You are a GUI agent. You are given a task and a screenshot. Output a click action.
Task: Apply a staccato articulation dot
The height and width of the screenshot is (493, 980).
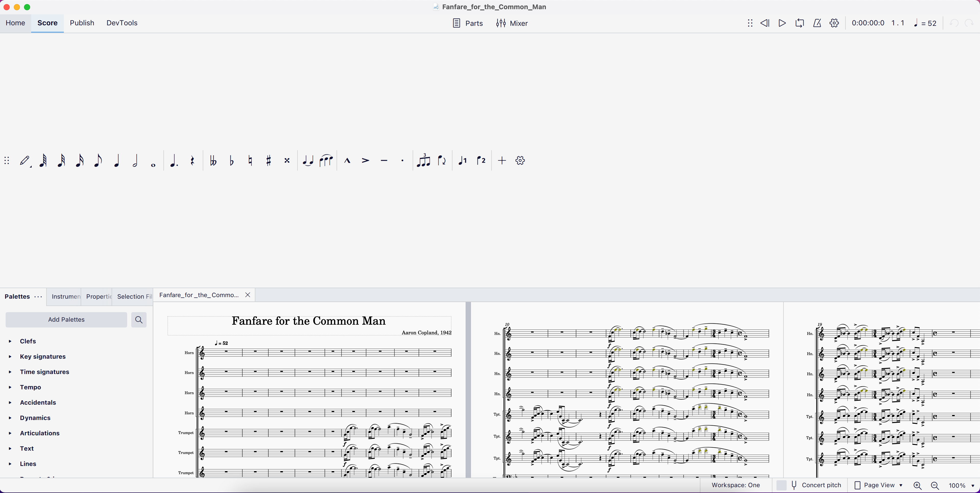tap(402, 160)
